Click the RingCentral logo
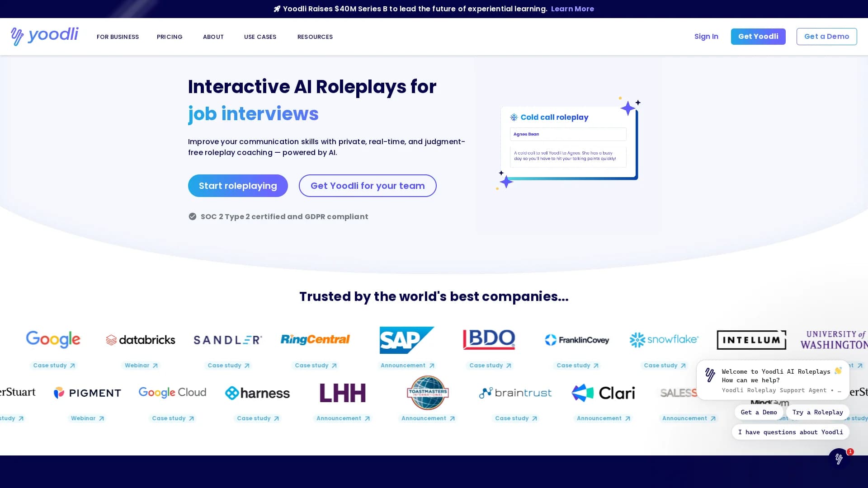 315,339
